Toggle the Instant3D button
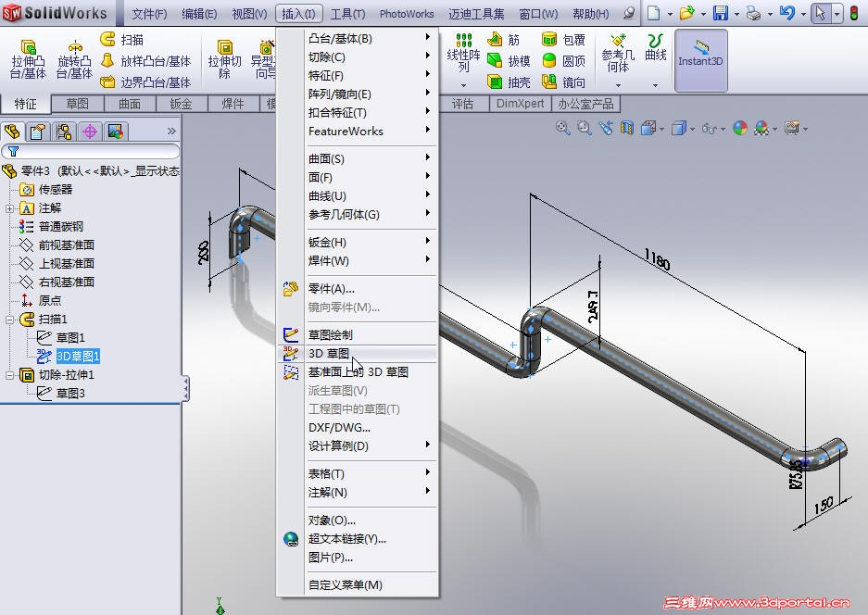Viewport: 868px width, 615px height. (701, 60)
